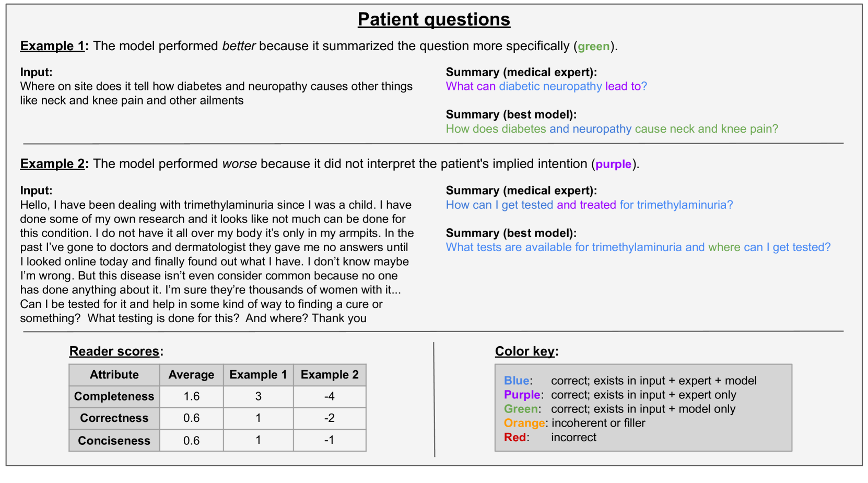Click the Completeness Example 2 cell showing -4
Screen dimensions: 868x483
tap(330, 397)
